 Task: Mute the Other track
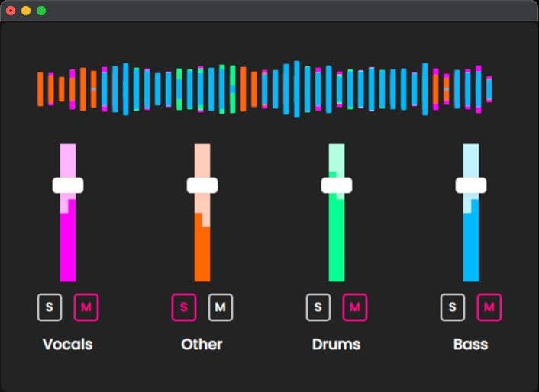click(221, 307)
